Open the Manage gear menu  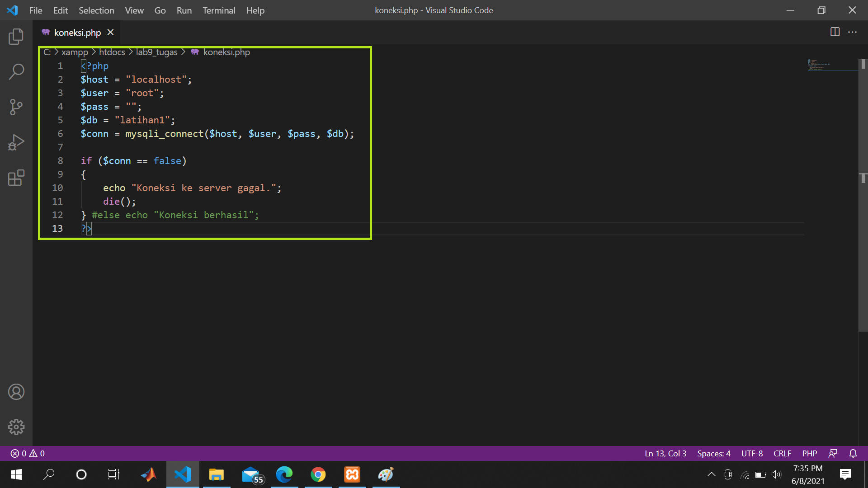point(16,427)
